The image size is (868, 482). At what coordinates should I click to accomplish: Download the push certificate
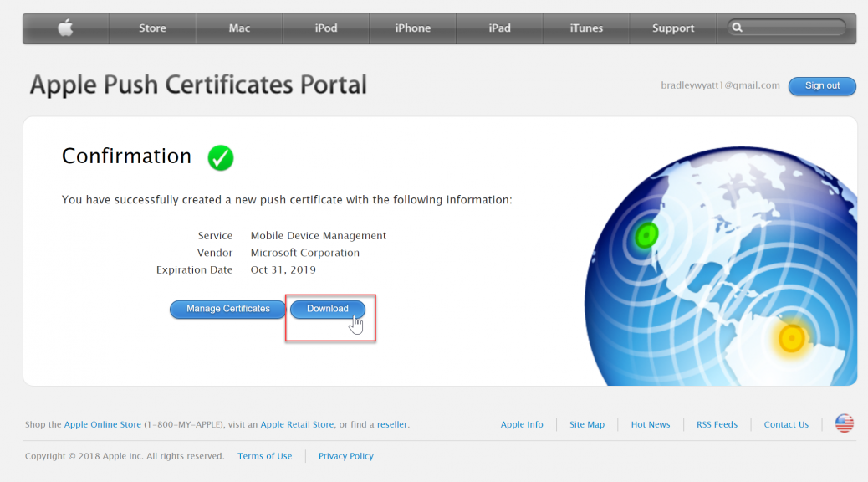328,309
